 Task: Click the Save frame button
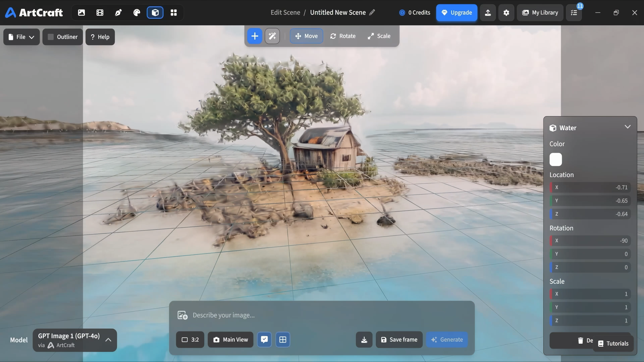pos(399,340)
